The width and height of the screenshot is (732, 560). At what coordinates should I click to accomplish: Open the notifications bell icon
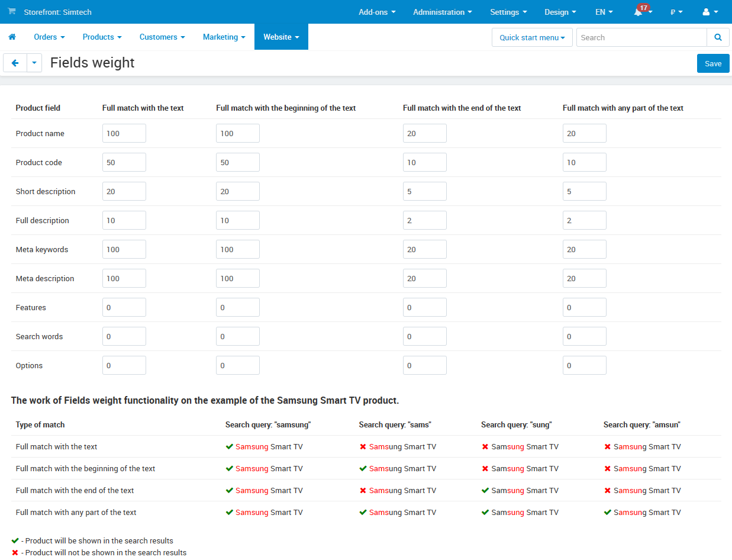(x=639, y=12)
